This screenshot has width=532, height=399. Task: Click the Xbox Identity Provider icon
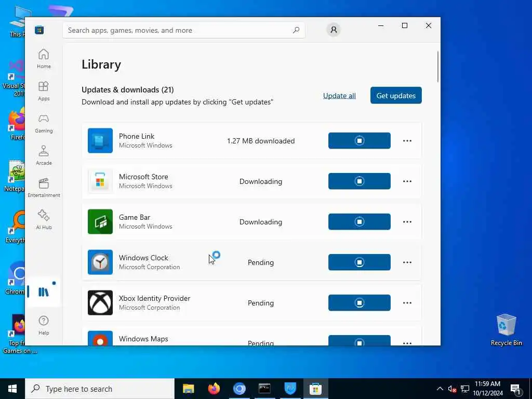click(100, 303)
